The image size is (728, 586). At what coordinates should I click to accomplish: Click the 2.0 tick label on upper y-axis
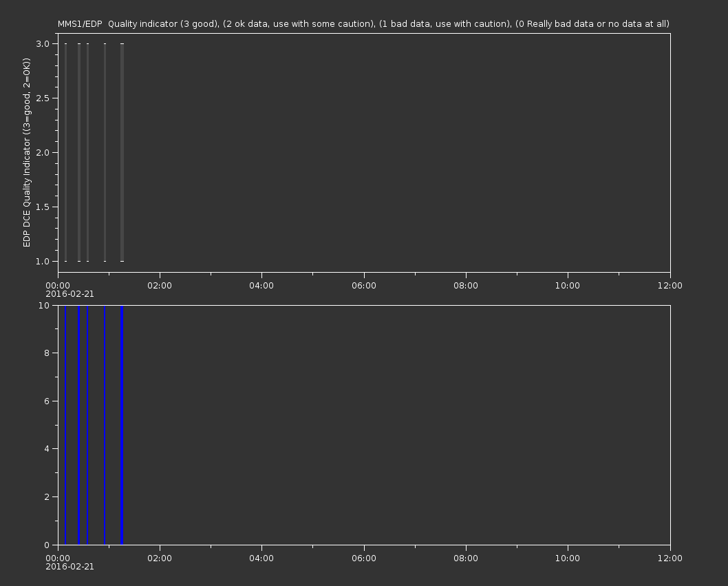pos(42,152)
